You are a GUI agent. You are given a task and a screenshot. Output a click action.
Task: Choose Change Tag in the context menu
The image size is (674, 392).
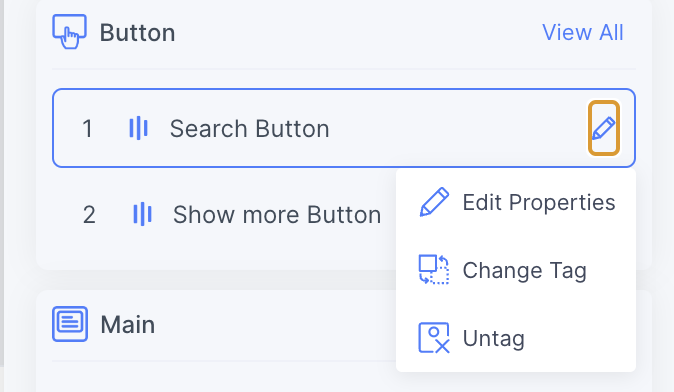(516, 270)
